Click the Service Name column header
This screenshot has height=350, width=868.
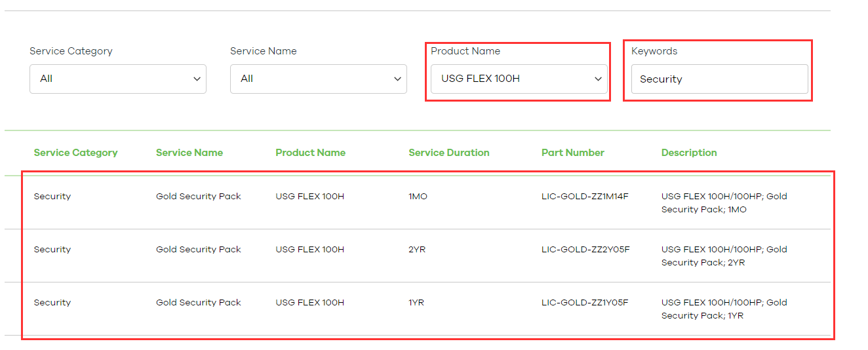point(189,153)
